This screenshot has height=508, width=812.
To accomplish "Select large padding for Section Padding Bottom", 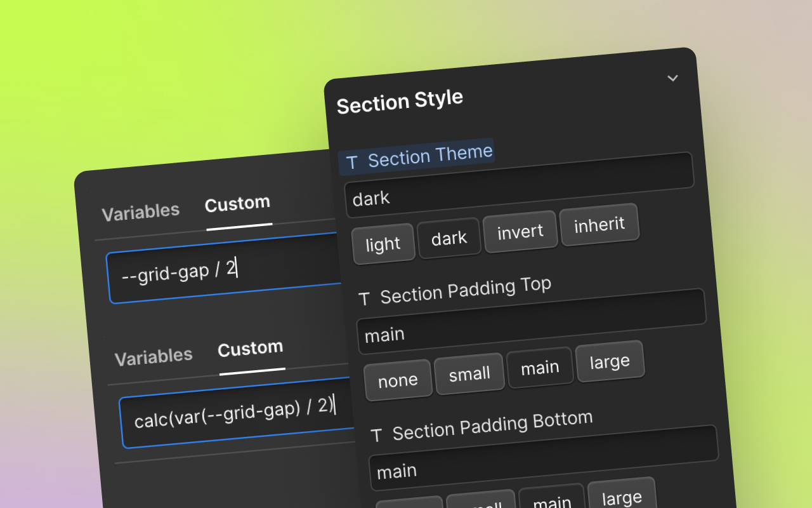I will pyautogui.click(x=622, y=498).
